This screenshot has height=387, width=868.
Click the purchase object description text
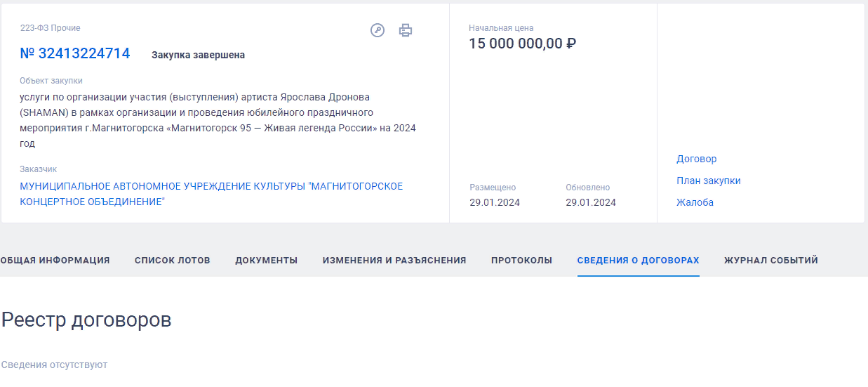[218, 120]
